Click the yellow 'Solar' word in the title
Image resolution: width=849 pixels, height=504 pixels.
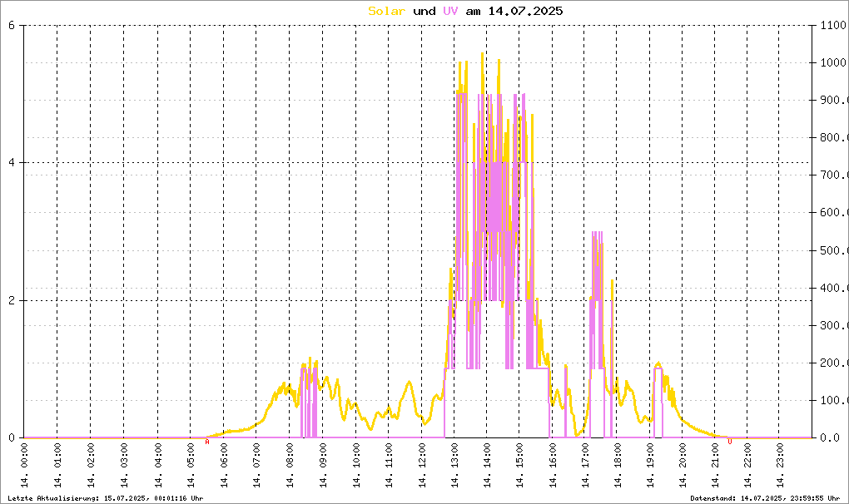click(x=386, y=12)
